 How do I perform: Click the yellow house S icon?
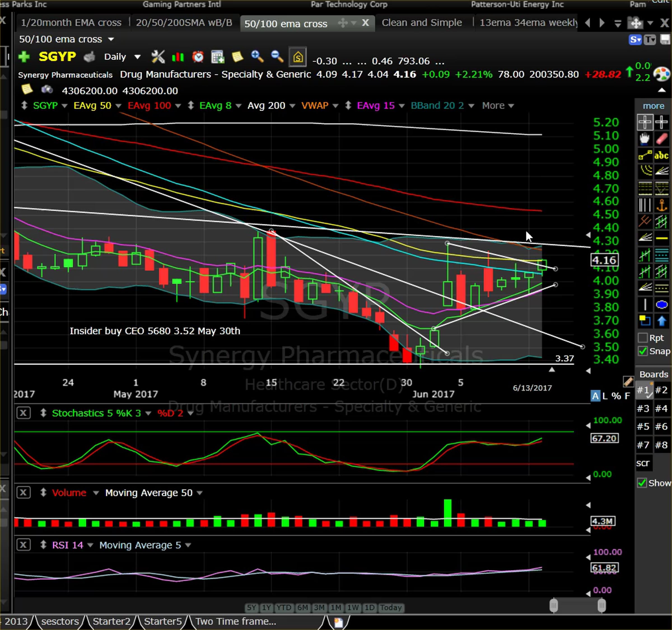[298, 57]
